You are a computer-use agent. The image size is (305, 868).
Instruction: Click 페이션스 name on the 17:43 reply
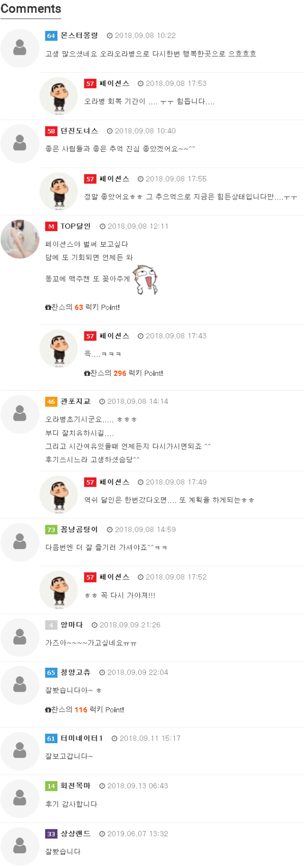tap(114, 336)
